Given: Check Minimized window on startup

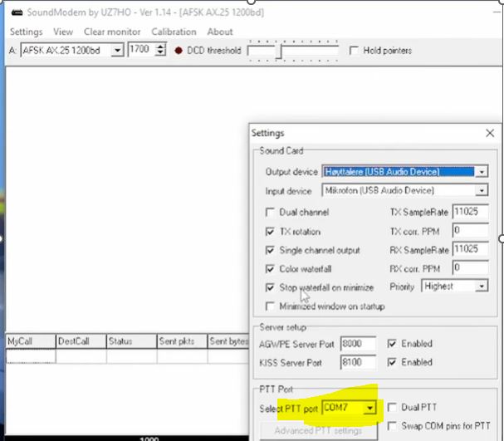Looking at the screenshot, I should coord(270,306).
